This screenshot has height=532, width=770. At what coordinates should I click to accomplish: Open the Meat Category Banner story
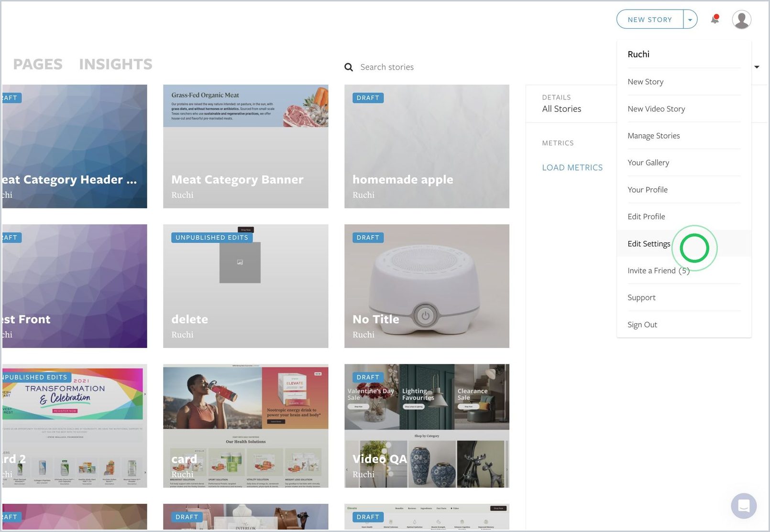pos(246,146)
